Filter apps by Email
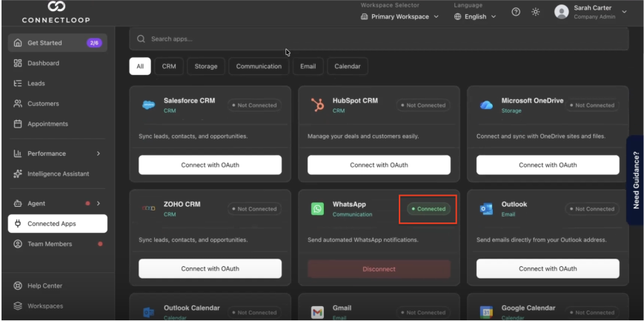The height and width of the screenshot is (321, 644). [308, 66]
